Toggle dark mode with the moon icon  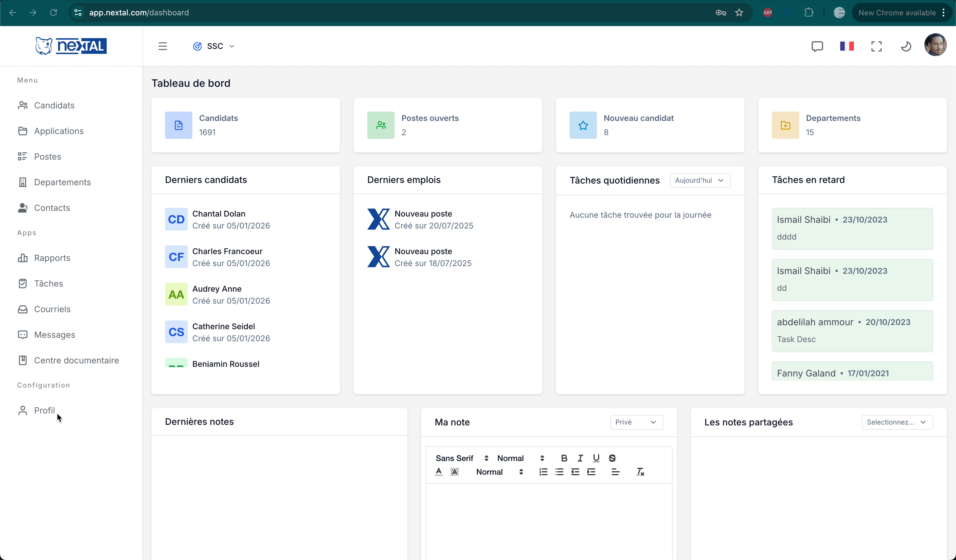click(906, 46)
